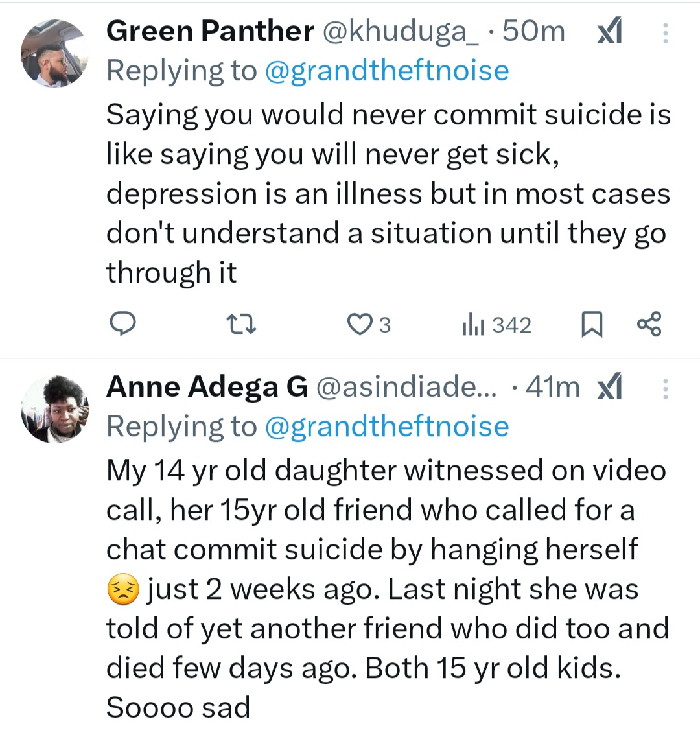Open the 41m timestamp of the tweet

(x=553, y=387)
